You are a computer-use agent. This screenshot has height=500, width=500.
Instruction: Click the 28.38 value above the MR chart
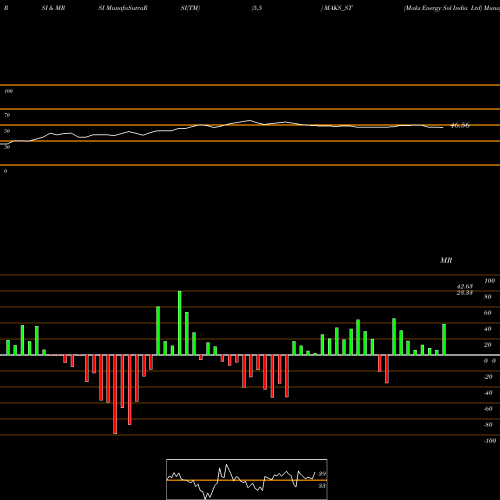[x=465, y=293]
